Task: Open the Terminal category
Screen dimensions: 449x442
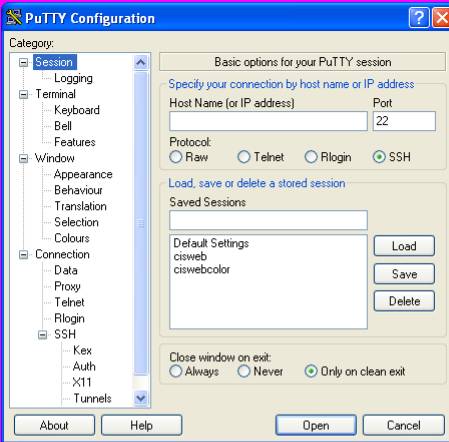Action: (55, 94)
